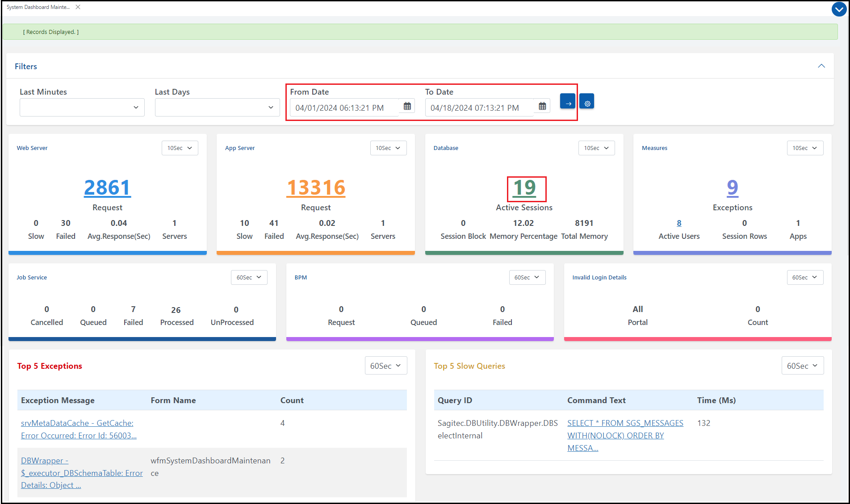This screenshot has width=850, height=504.
Task: Open the srvMetaDataCache GetCache exception link
Action: 79,429
